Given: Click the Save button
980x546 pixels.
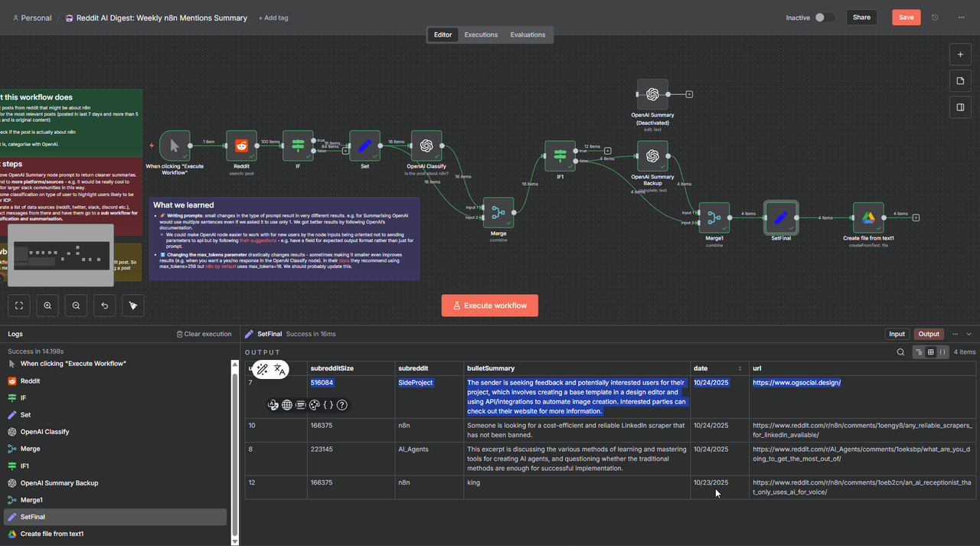Looking at the screenshot, I should (x=906, y=18).
